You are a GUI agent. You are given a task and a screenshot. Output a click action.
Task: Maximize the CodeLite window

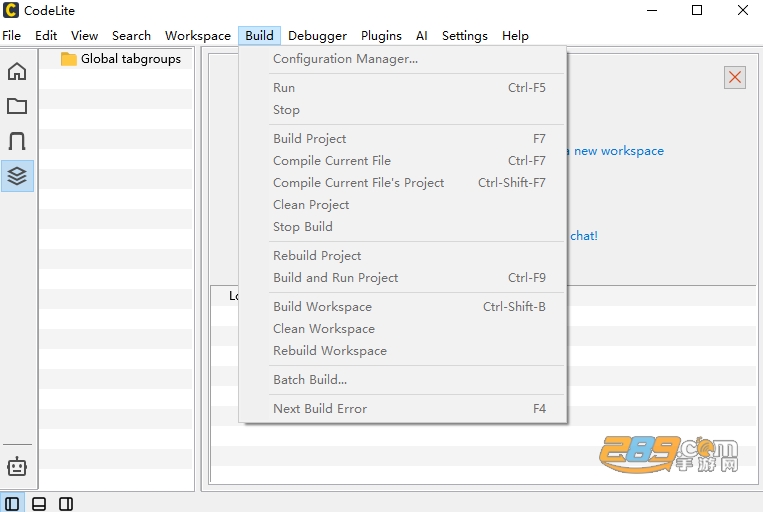tap(697, 10)
